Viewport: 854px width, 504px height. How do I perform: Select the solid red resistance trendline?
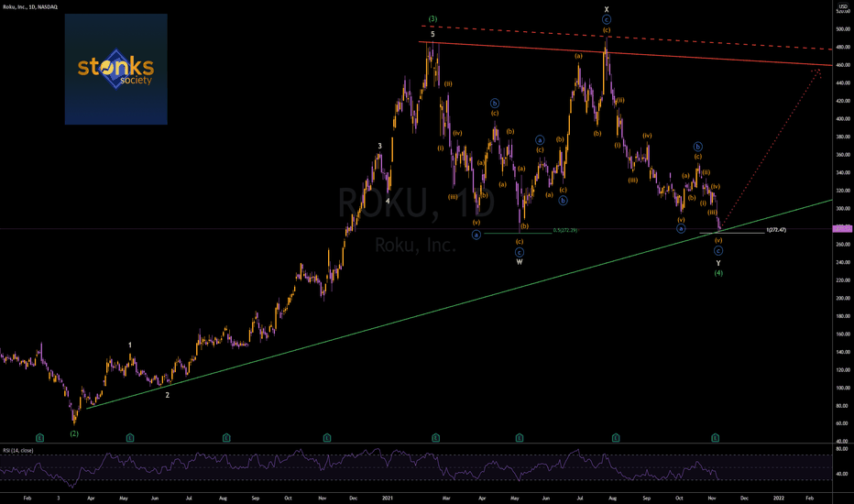625,54
